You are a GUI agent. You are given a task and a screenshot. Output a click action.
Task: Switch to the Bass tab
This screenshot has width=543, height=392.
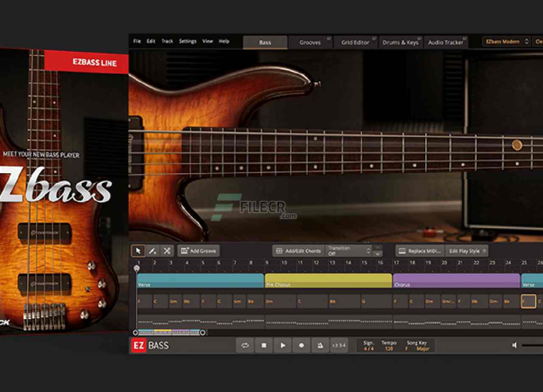[265, 42]
